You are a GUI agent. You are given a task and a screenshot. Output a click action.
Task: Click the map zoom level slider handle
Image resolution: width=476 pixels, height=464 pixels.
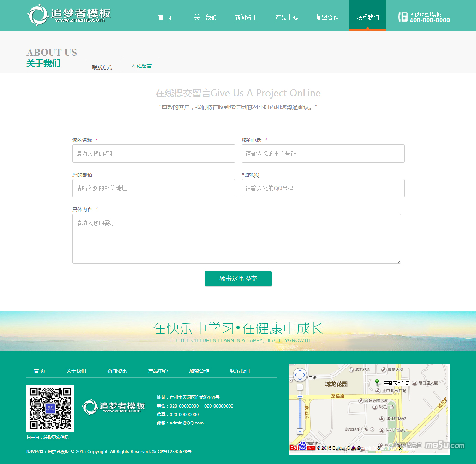pos(300,397)
